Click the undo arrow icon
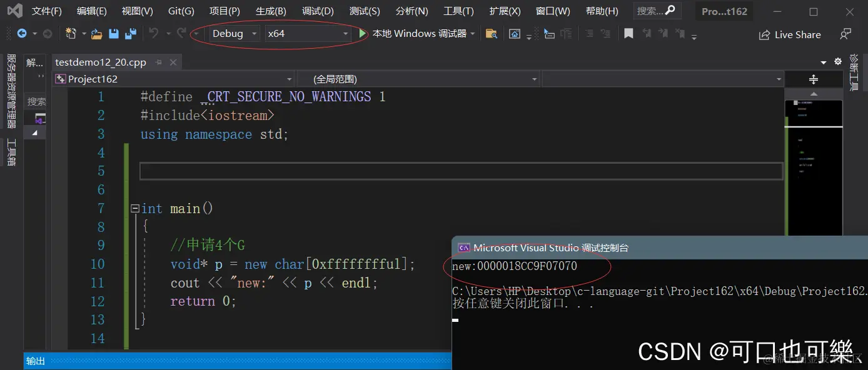Image resolution: width=868 pixels, height=370 pixels. click(153, 33)
